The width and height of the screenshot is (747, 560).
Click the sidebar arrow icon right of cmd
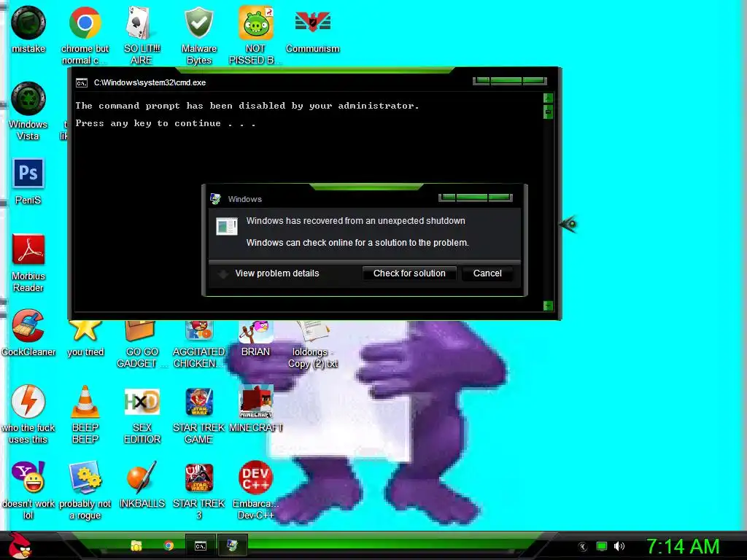568,223
